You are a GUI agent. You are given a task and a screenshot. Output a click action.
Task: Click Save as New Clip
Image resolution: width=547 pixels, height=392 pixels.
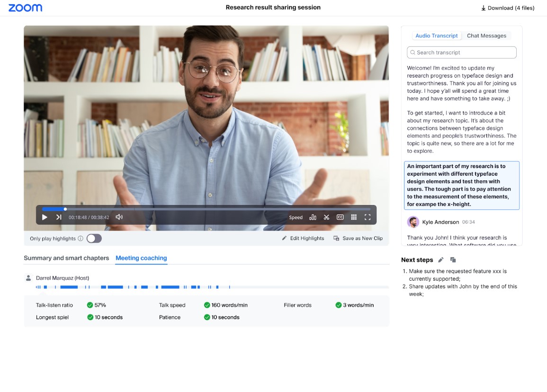tap(358, 239)
